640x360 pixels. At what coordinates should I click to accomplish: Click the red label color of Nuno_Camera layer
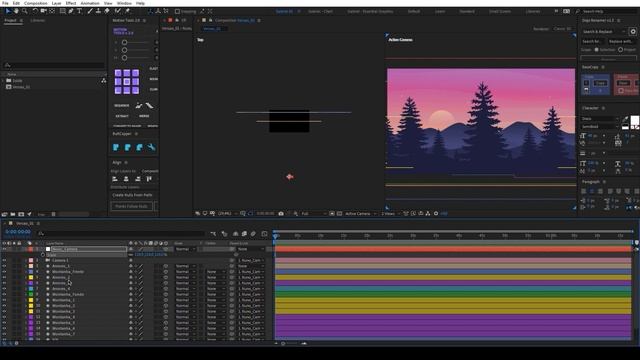[31, 249]
